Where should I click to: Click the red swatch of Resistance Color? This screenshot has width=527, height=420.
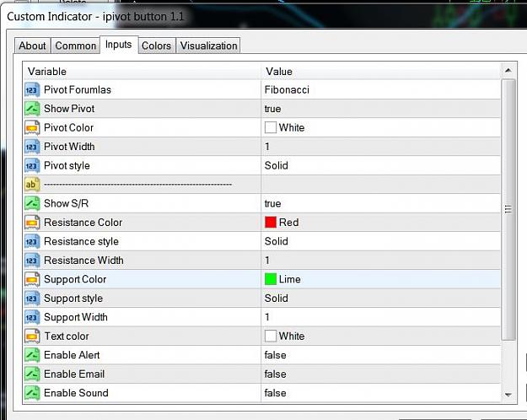click(271, 223)
